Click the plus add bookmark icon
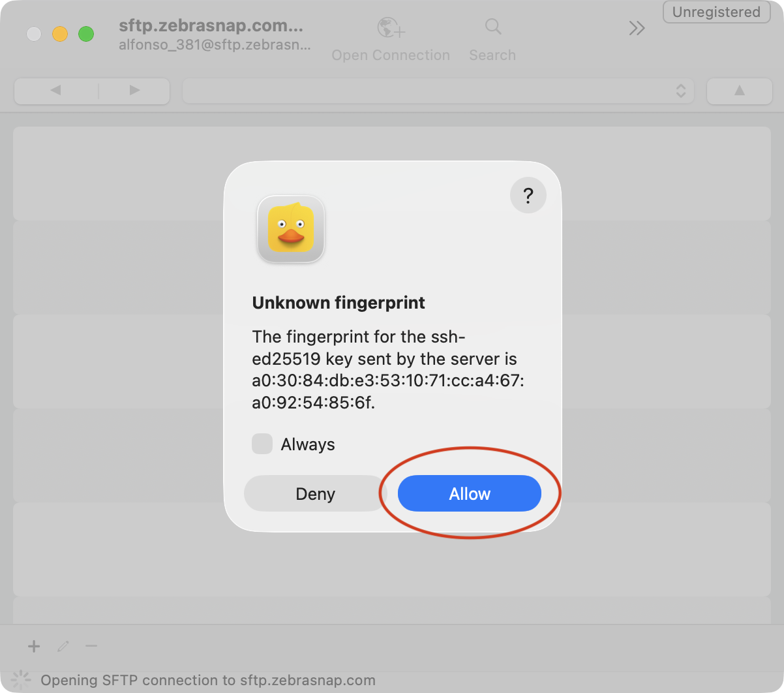Image resolution: width=784 pixels, height=693 pixels. click(x=34, y=646)
